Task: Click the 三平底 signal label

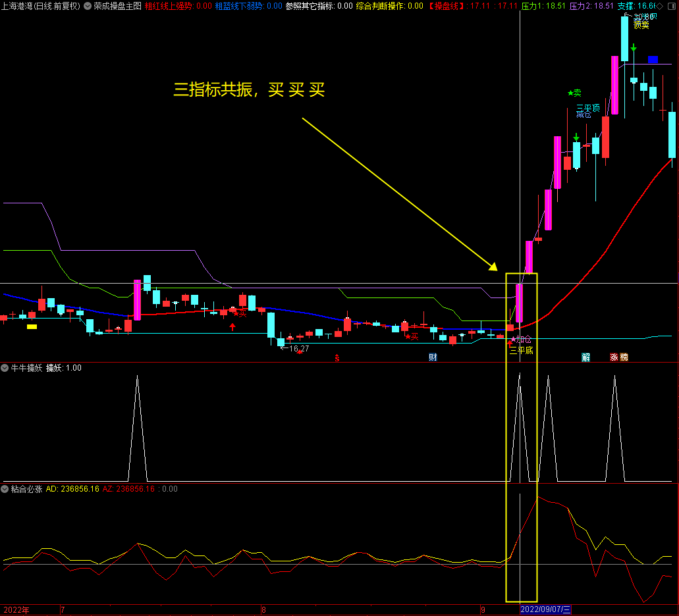Action: [x=522, y=350]
